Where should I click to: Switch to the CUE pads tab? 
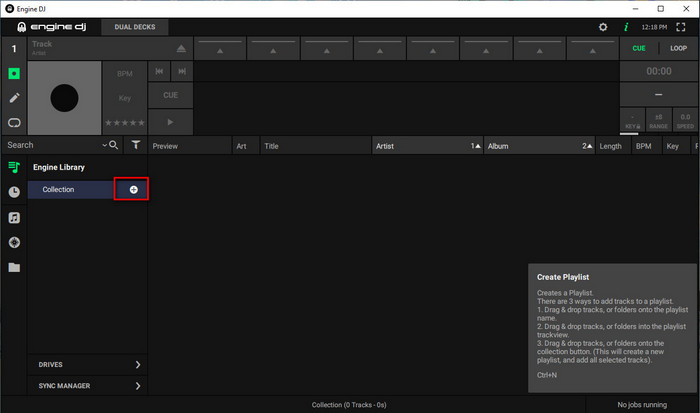639,48
